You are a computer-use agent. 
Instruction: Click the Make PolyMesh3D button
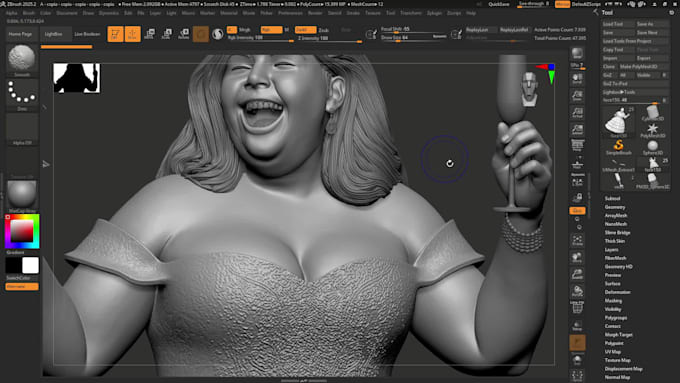coord(644,66)
